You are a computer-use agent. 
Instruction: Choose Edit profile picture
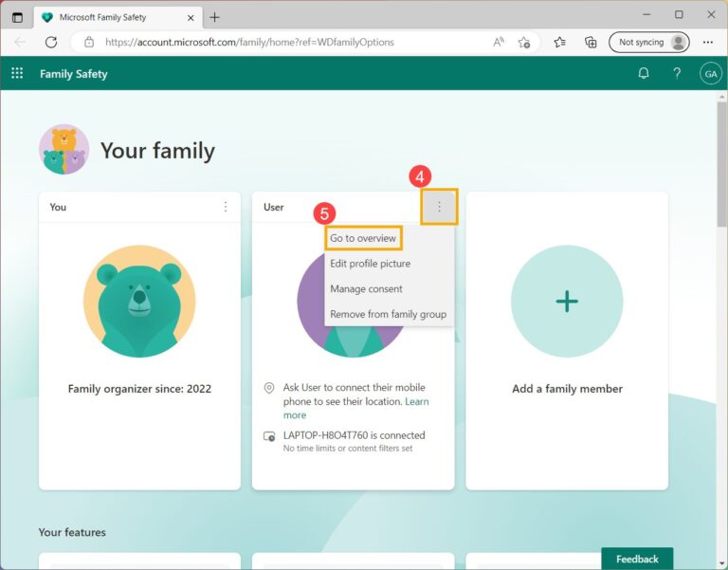(x=370, y=264)
